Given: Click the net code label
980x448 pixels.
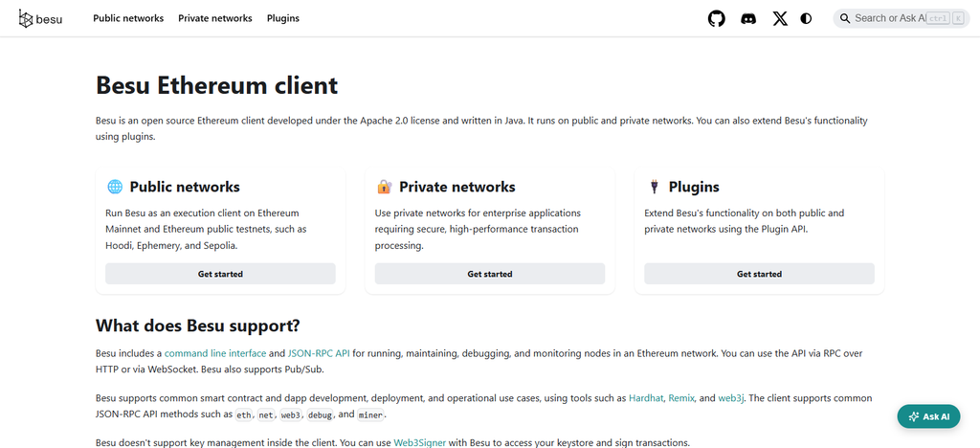Looking at the screenshot, I should tap(266, 414).
